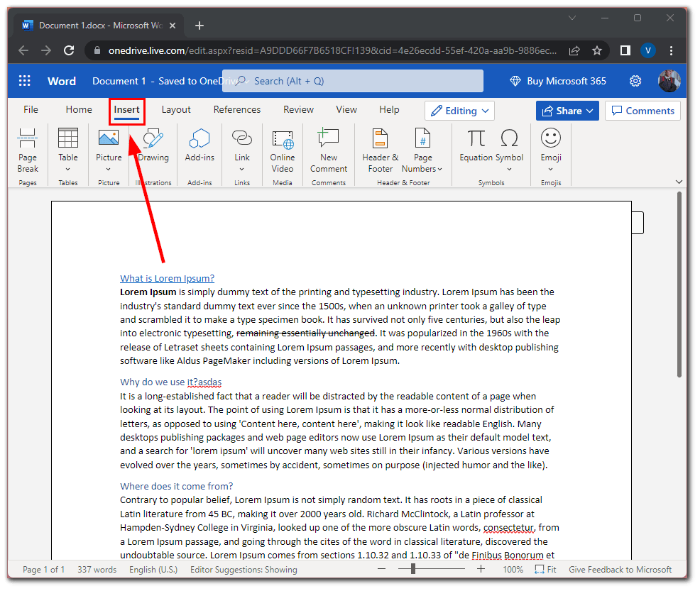Add a New Comment
700x591 pixels.
pos(329,150)
